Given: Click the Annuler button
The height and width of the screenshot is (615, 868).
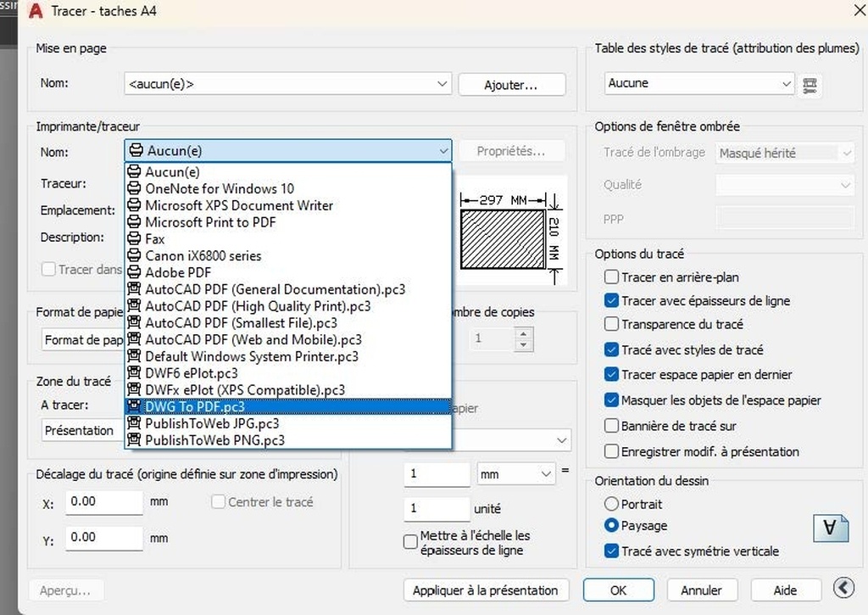Looking at the screenshot, I should point(701,590).
